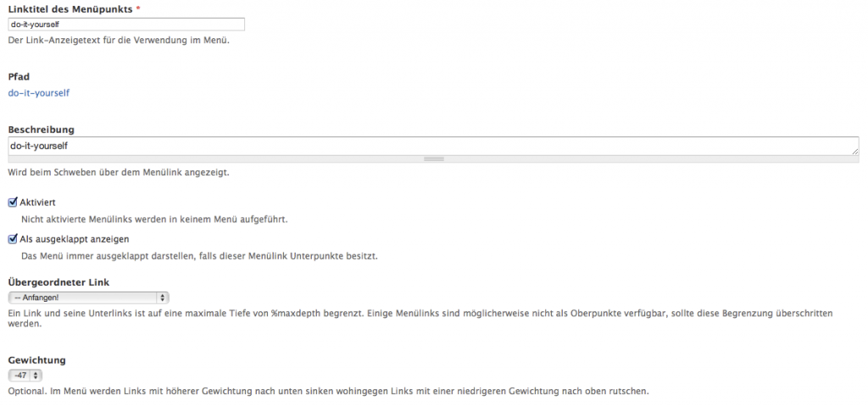This screenshot has width=868, height=406.
Task: Click the help text under the Linktitel field
Action: (119, 40)
